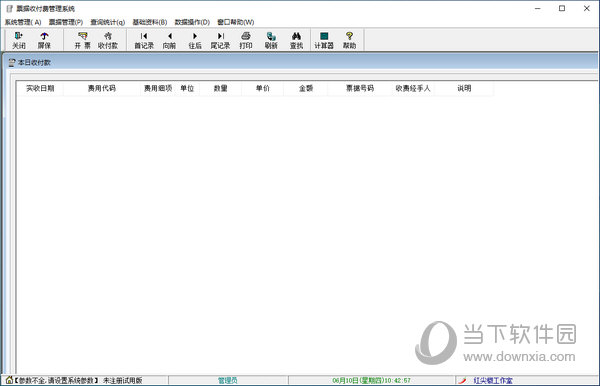The height and width of the screenshot is (386, 600).
Task: Go to previous record with 向前
Action: [169, 40]
